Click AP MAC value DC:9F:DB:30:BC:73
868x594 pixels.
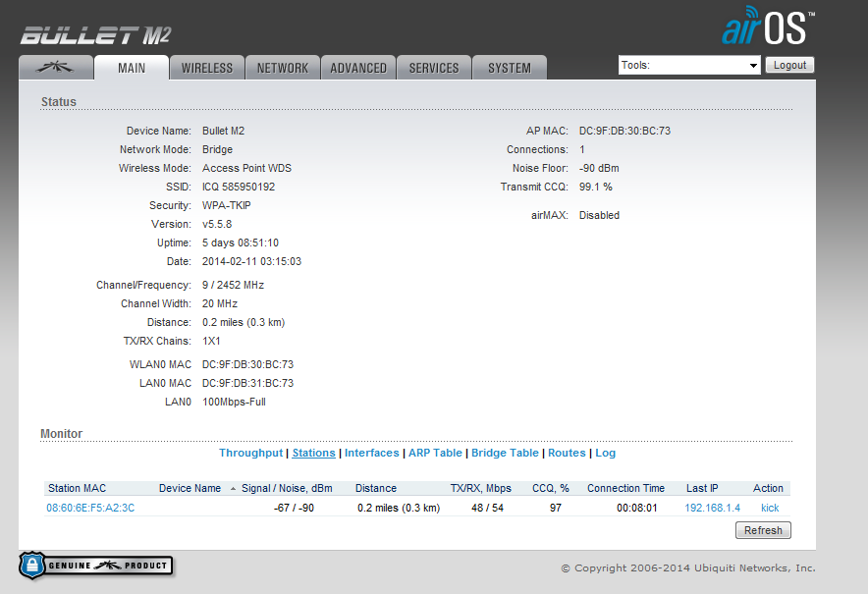click(624, 131)
